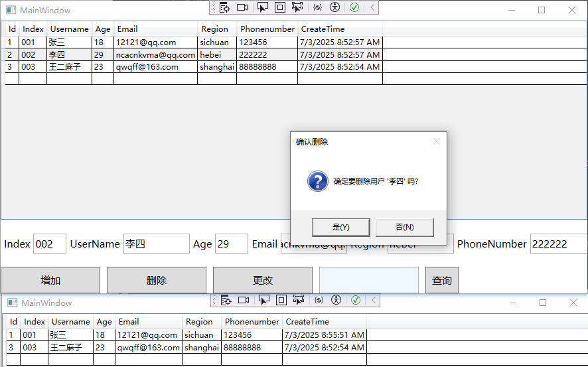Screen dimensions: 588x367
Task: Click camera icon in top window debug toolbar
Action: (x=242, y=7)
